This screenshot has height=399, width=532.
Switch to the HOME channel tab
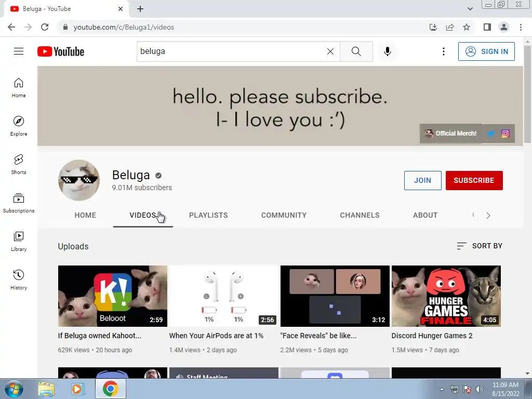point(85,215)
